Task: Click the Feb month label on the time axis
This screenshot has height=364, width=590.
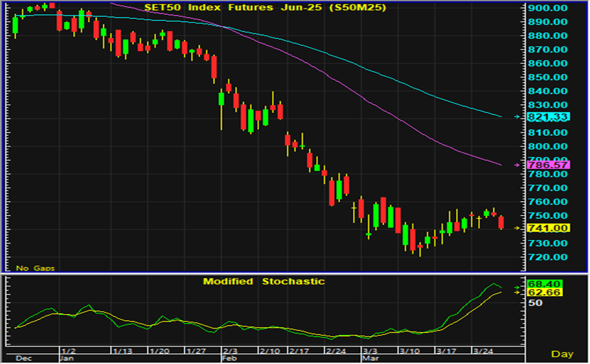Action: click(x=228, y=359)
